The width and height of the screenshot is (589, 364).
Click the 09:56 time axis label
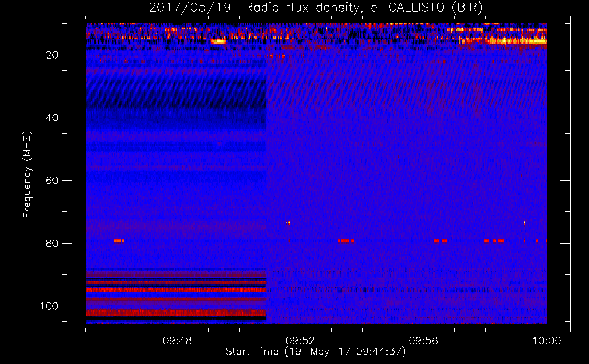click(x=423, y=341)
